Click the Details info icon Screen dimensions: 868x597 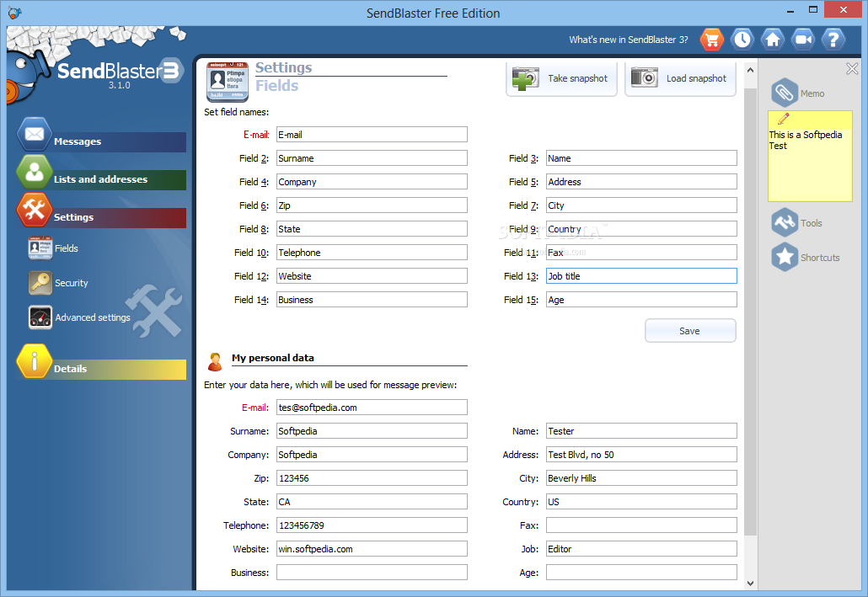coord(35,361)
